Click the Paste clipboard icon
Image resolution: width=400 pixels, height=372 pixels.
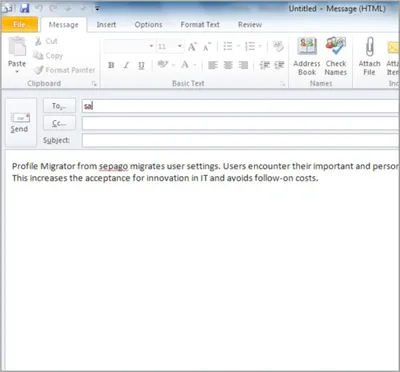[x=17, y=47]
